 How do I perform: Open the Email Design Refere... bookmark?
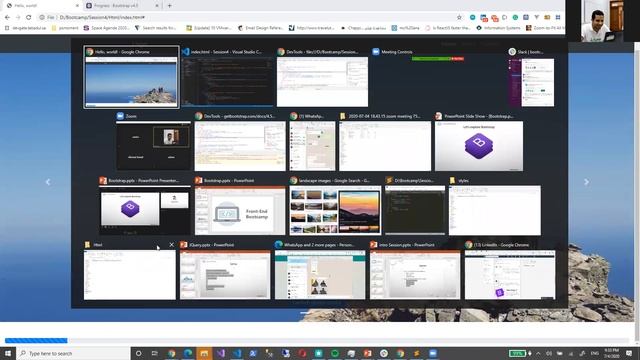pyautogui.click(x=260, y=28)
